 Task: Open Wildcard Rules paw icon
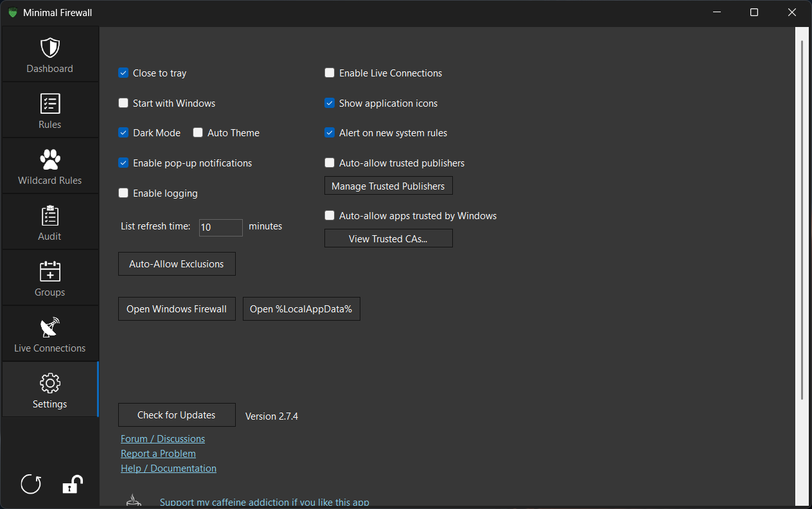49,159
